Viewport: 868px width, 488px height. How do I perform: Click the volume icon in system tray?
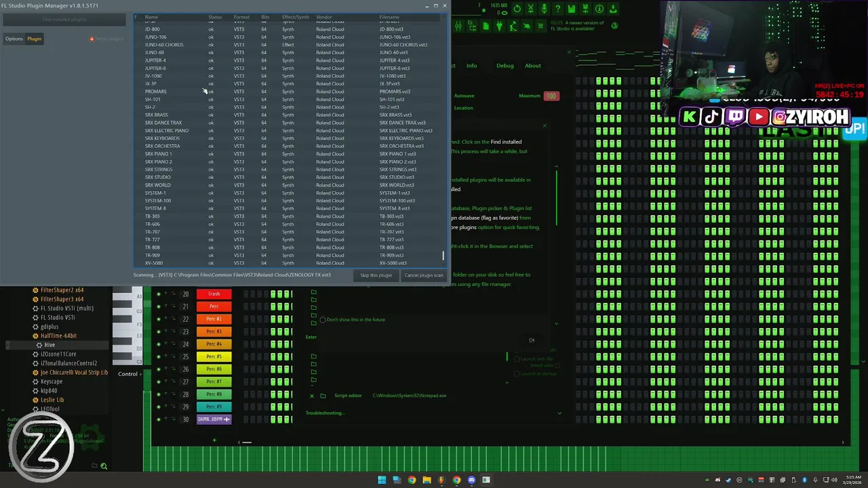click(x=835, y=480)
